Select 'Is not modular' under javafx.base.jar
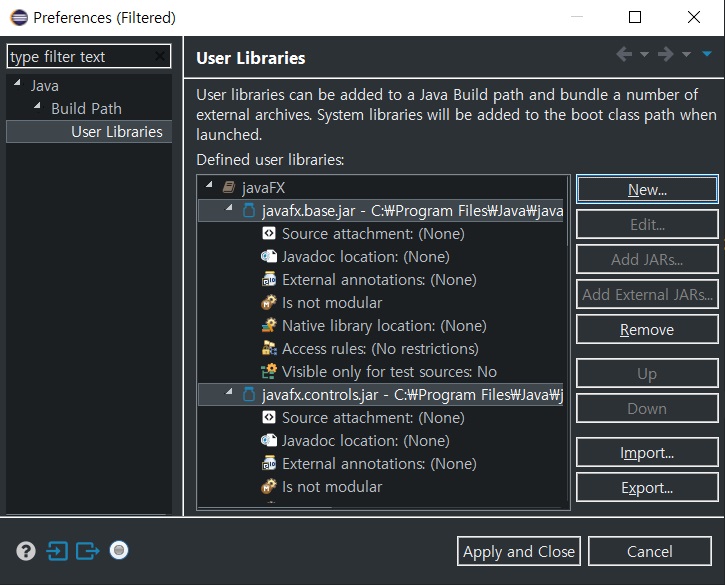Screen dimensions: 725x585 pyautogui.click(x=332, y=303)
